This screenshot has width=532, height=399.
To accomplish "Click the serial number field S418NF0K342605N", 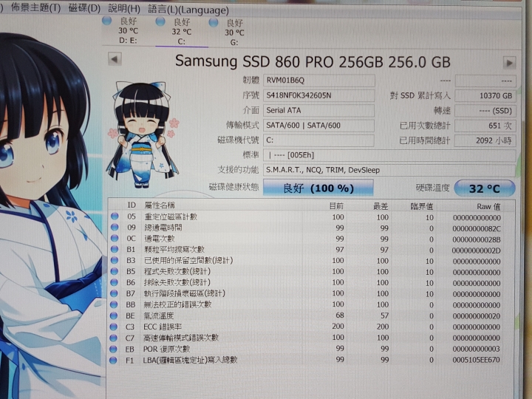I will (319, 95).
